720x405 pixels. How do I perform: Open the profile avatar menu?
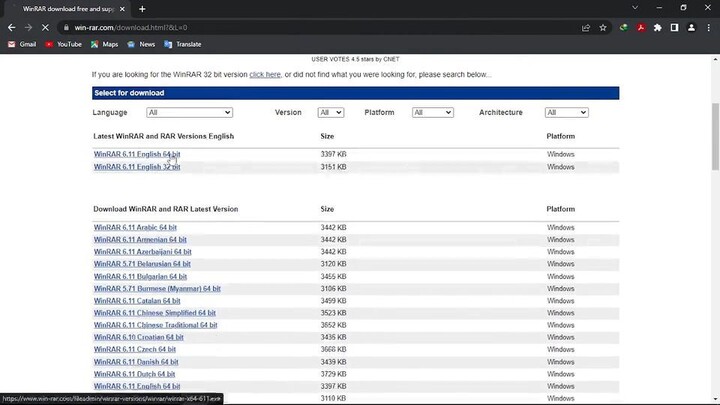[x=691, y=28]
